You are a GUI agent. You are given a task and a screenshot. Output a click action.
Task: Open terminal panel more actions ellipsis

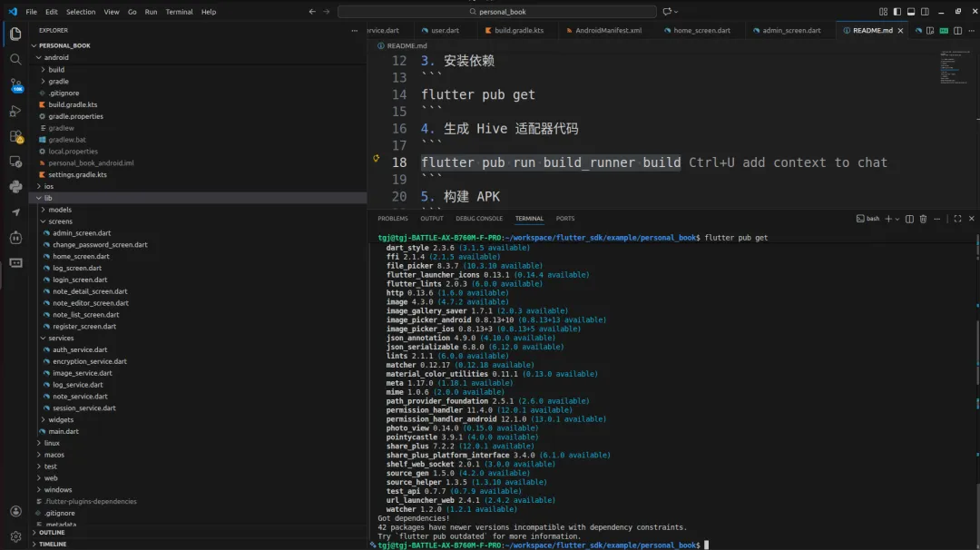point(936,219)
